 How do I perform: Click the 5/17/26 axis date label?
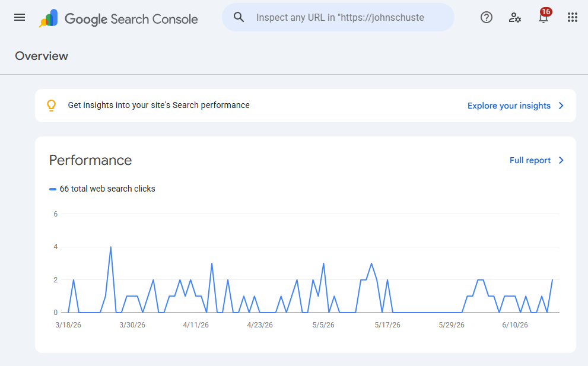(x=387, y=324)
